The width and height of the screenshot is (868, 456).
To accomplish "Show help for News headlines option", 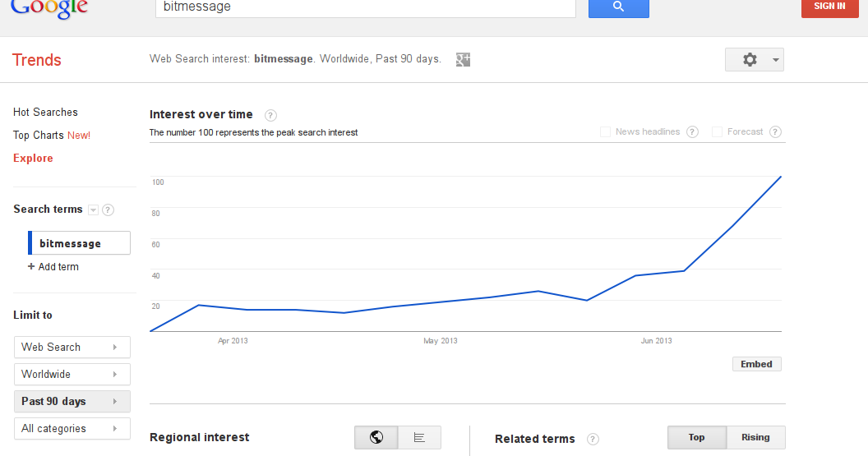I will pos(692,131).
